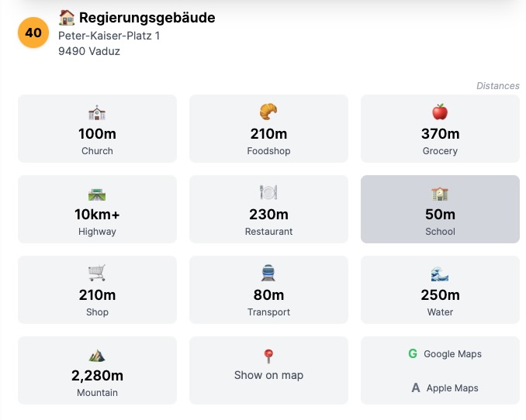Open the Apple Maps link

pos(445,387)
